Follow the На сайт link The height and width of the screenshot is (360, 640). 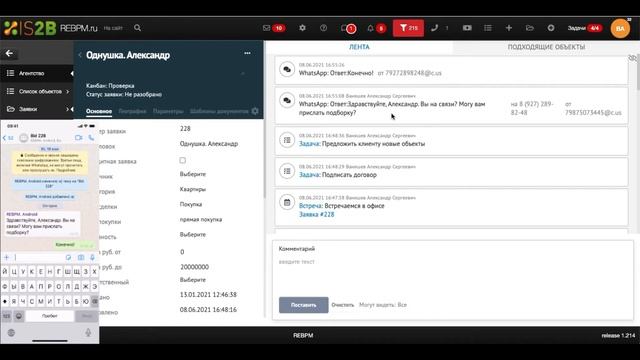point(113,28)
